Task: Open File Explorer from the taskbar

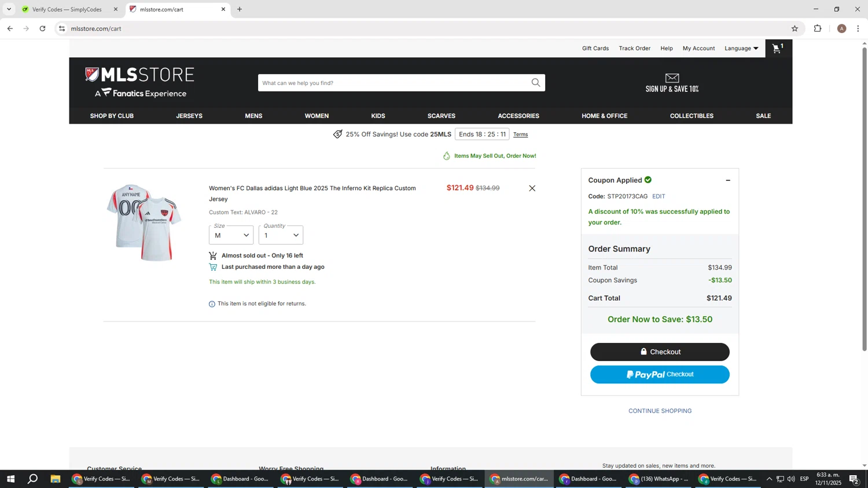Action: (56, 479)
